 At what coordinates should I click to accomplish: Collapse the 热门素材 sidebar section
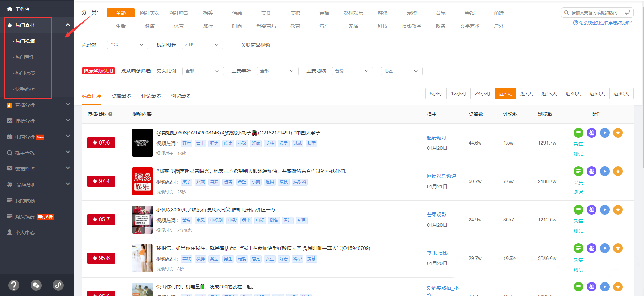(68, 25)
